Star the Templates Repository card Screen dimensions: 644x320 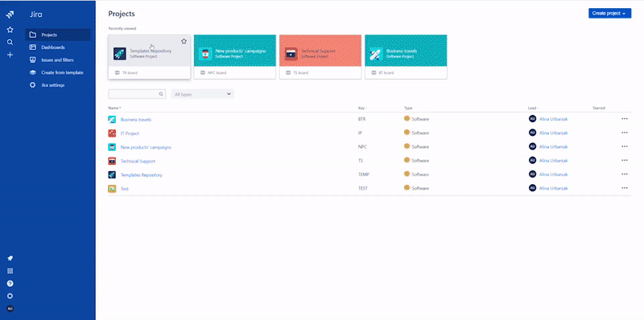click(184, 41)
